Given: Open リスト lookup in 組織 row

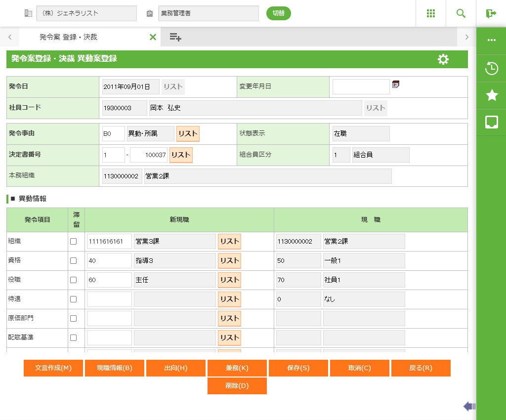Looking at the screenshot, I should click(229, 242).
